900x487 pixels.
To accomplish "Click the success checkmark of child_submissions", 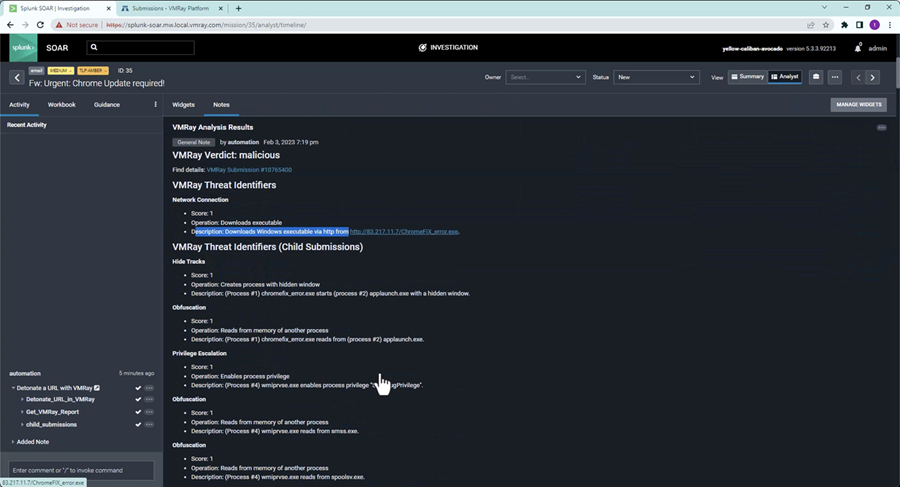I will pyautogui.click(x=138, y=424).
